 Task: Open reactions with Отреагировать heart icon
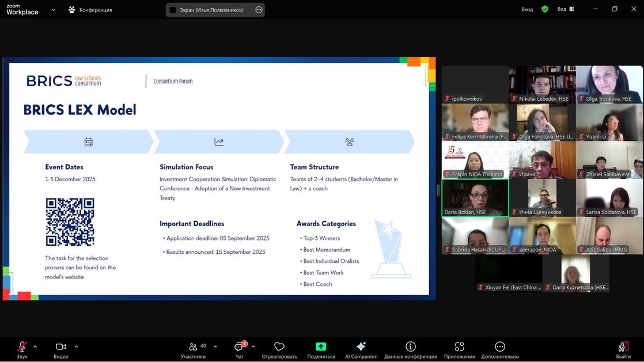pyautogui.click(x=279, y=350)
